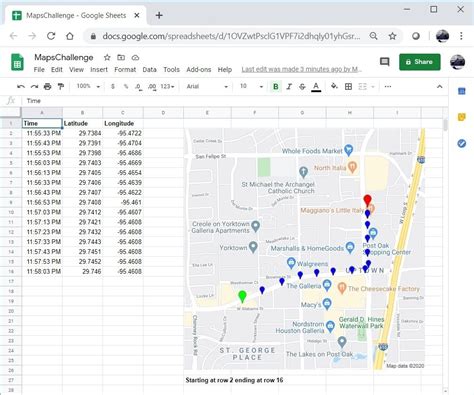474x395 pixels.
Task: Open the last edit history link
Action: click(x=302, y=69)
